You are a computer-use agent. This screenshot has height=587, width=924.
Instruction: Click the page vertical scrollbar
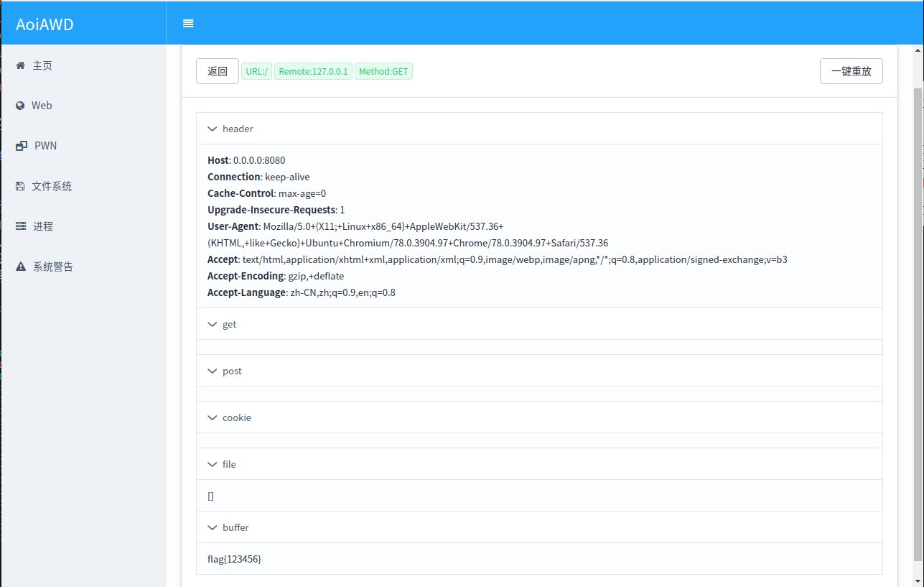pyautogui.click(x=918, y=323)
